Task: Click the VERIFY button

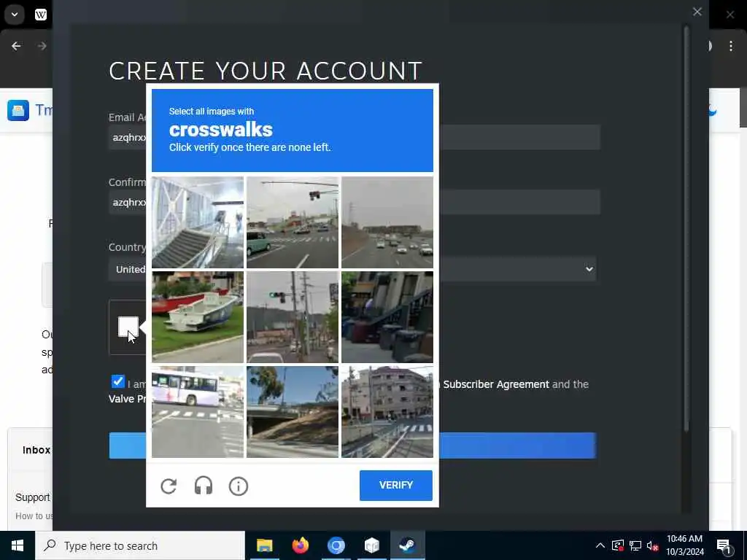Action: 396,485
